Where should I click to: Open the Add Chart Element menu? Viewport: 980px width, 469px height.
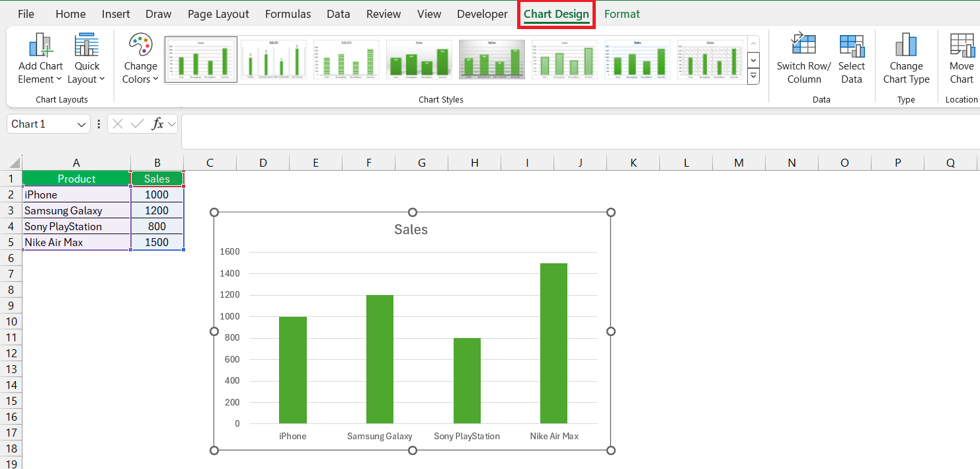coord(40,60)
